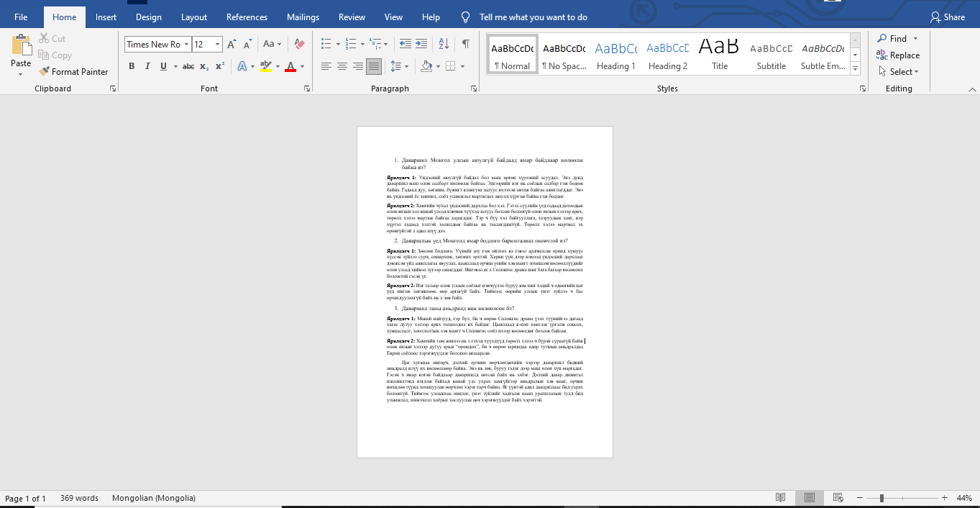Open the font size dropdown
980x508 pixels.
click(x=219, y=45)
